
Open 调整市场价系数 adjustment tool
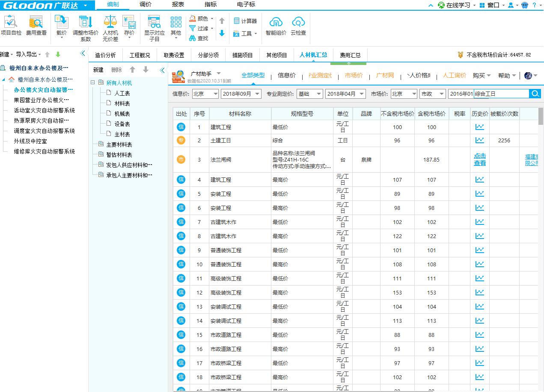[x=85, y=29]
